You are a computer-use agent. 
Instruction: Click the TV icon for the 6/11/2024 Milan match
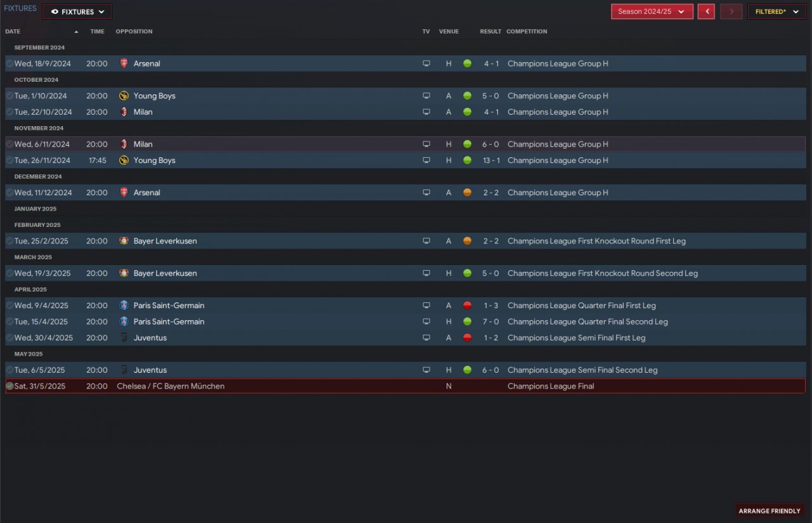[x=426, y=144]
